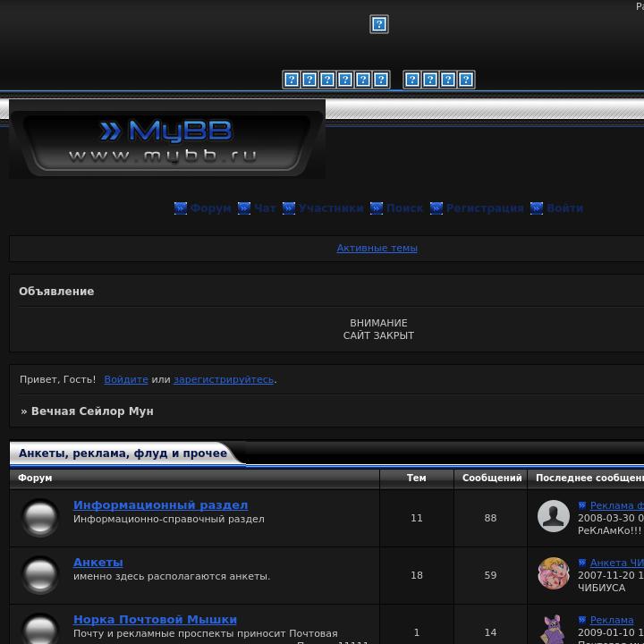Click the Форум column header
The width and height of the screenshot is (644, 644).
coord(35,478)
